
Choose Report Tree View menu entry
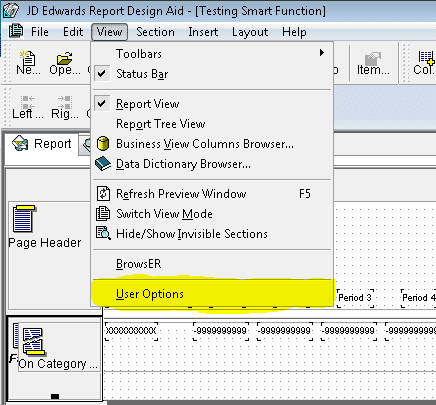click(212, 124)
